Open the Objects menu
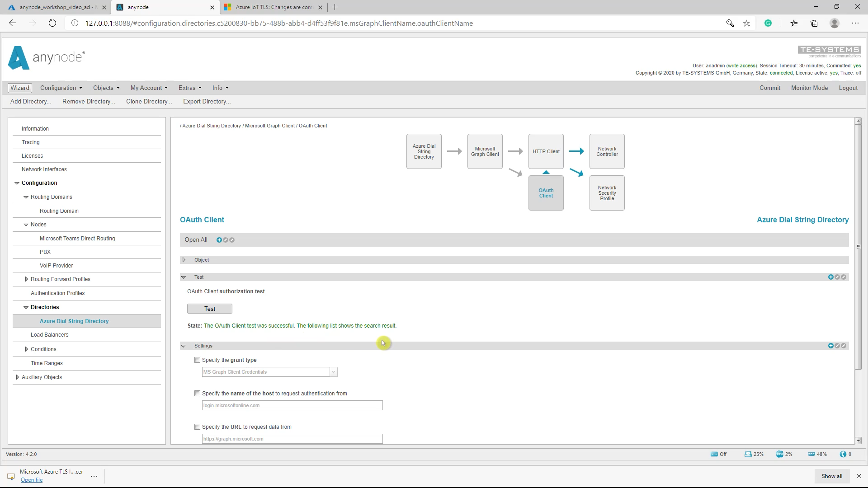The width and height of the screenshot is (868, 488). coord(106,88)
